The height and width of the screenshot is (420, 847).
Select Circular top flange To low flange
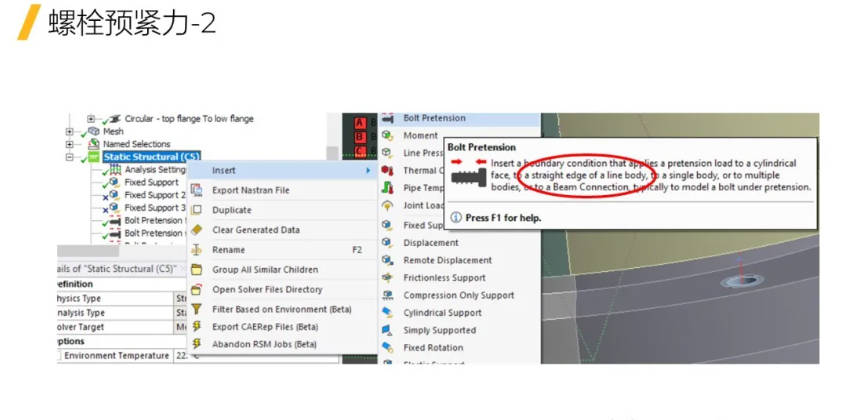click(x=189, y=119)
